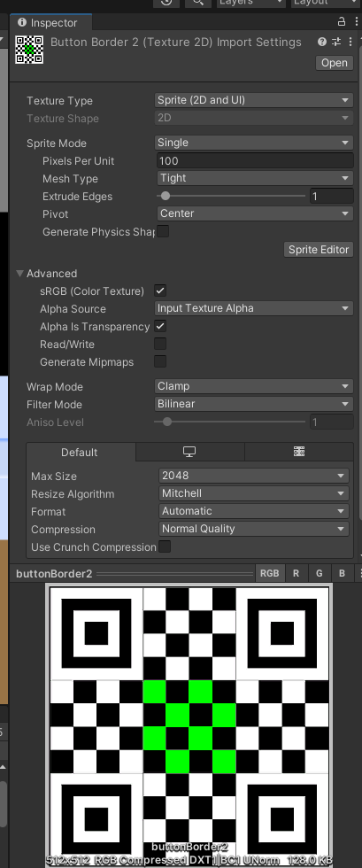Viewport: 362px width, 868px height.
Task: Switch to the dedicated server platform tab
Action: click(299, 452)
